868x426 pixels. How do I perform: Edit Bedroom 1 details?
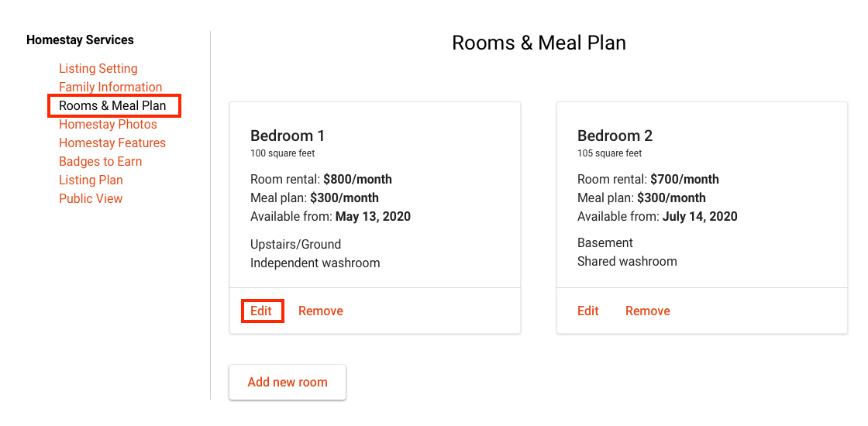(x=261, y=311)
